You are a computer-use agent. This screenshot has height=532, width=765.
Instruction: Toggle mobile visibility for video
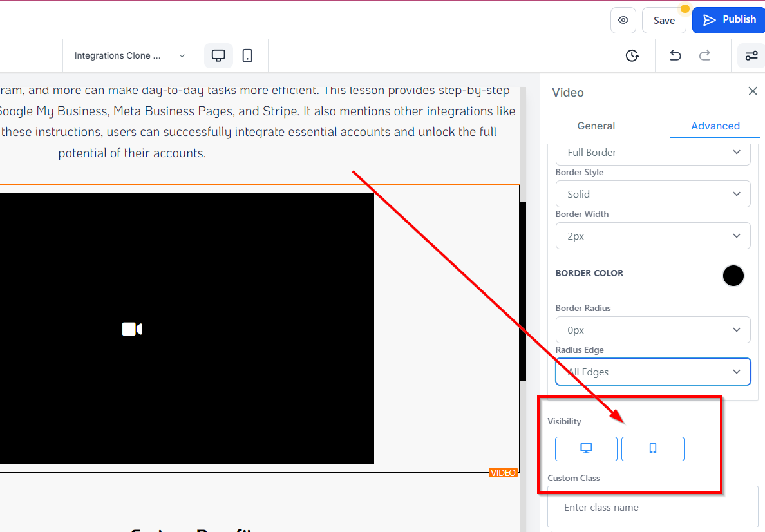coord(652,449)
